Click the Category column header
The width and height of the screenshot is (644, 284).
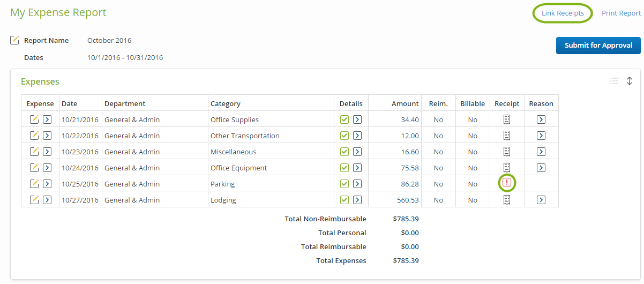(x=226, y=103)
